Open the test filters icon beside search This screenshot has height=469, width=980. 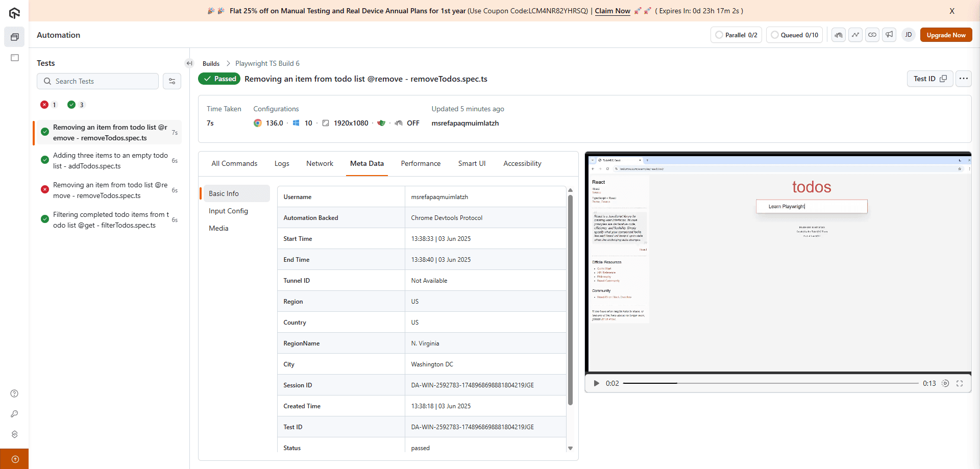pyautogui.click(x=172, y=81)
